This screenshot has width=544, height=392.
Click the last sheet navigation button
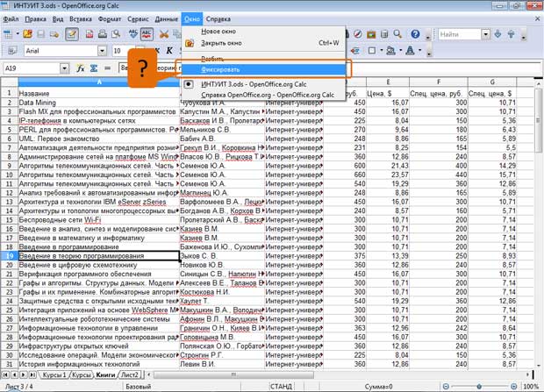(32, 375)
